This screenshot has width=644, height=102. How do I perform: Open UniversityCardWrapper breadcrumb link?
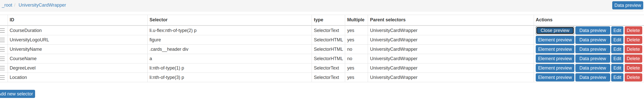42,5
